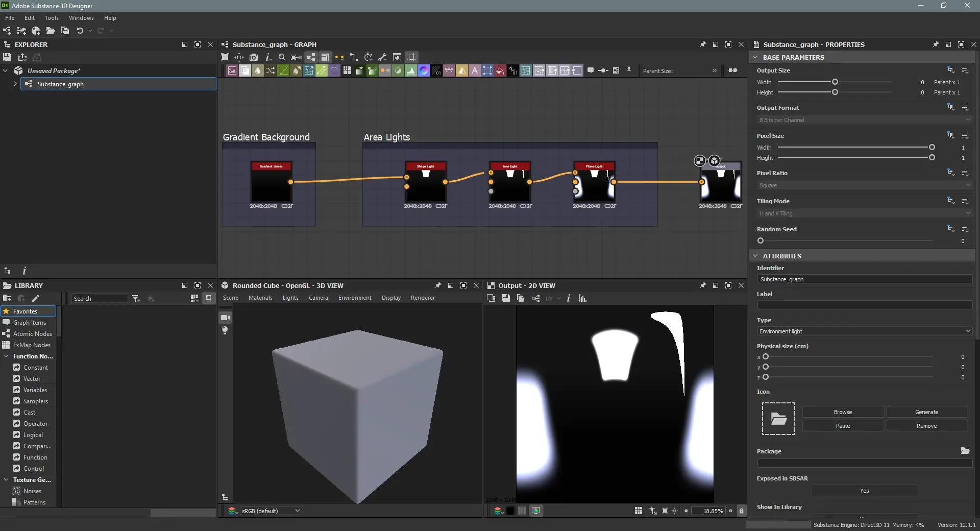Click the Library search field
Image resolution: width=980 pixels, height=531 pixels.
pos(100,299)
